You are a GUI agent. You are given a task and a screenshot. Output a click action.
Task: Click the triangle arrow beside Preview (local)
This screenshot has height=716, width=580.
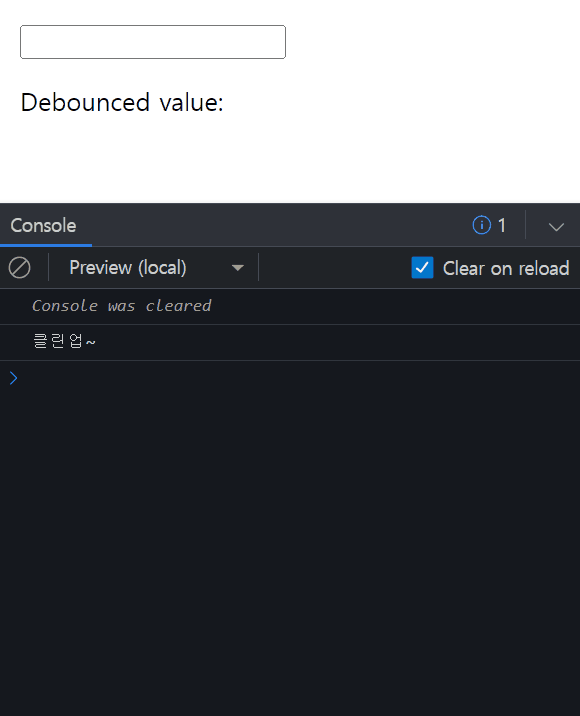pos(237,268)
